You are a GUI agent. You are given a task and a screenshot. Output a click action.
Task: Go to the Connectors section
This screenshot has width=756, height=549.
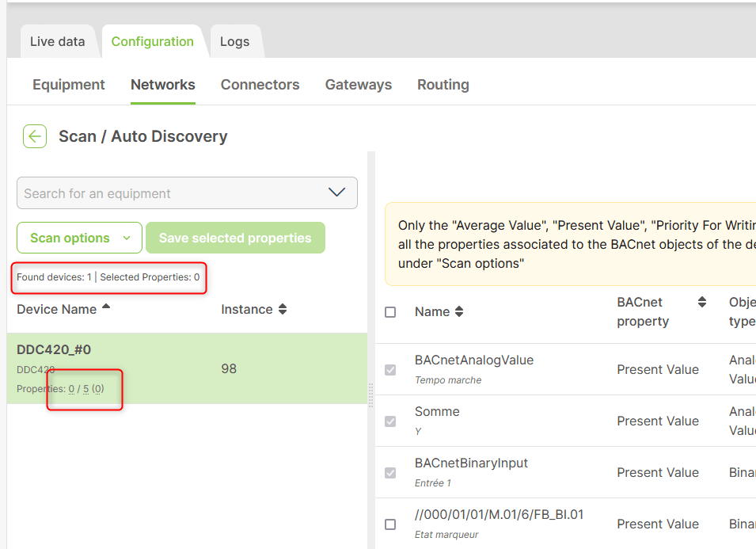[260, 85]
